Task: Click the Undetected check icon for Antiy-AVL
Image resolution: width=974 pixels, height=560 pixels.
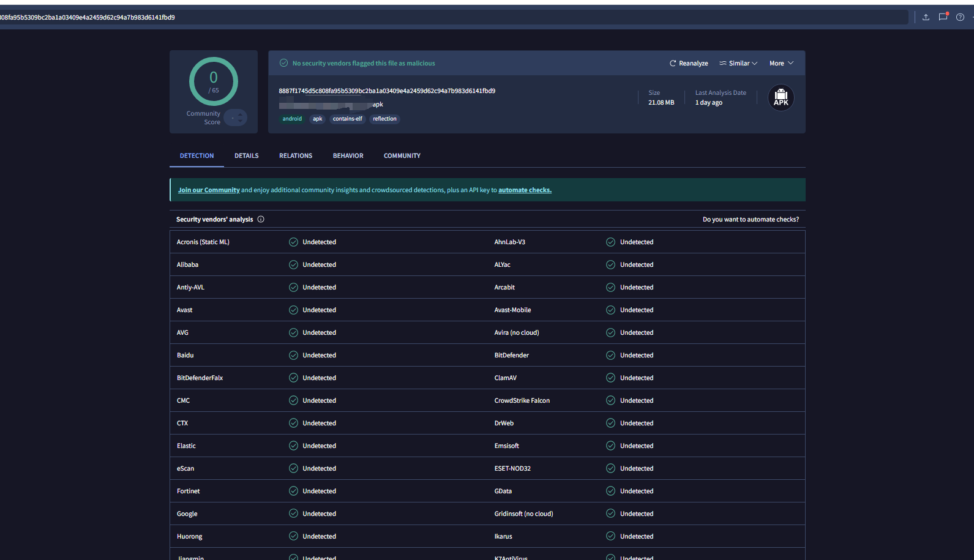Action: pyautogui.click(x=293, y=287)
